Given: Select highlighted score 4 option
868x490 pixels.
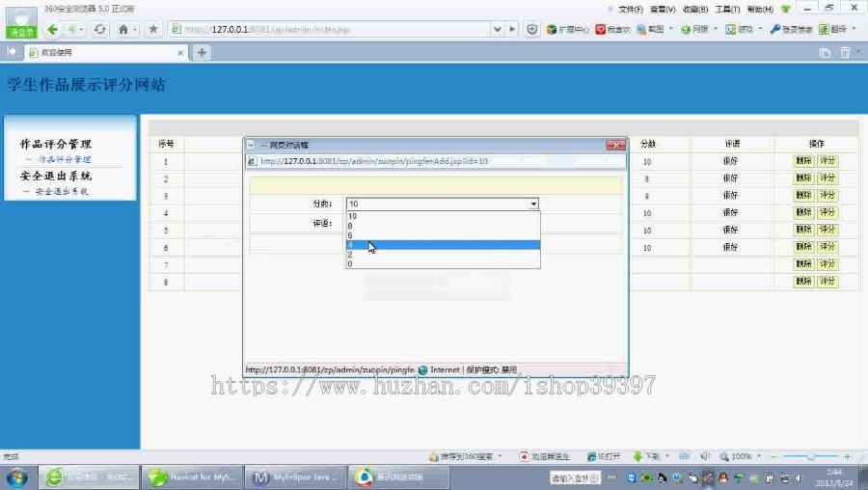Looking at the screenshot, I should click(443, 245).
